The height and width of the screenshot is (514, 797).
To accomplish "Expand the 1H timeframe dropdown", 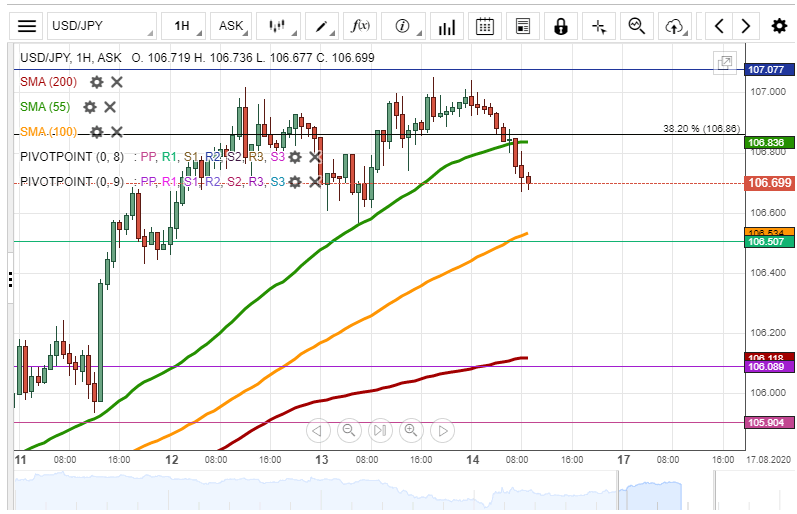I will coord(185,26).
